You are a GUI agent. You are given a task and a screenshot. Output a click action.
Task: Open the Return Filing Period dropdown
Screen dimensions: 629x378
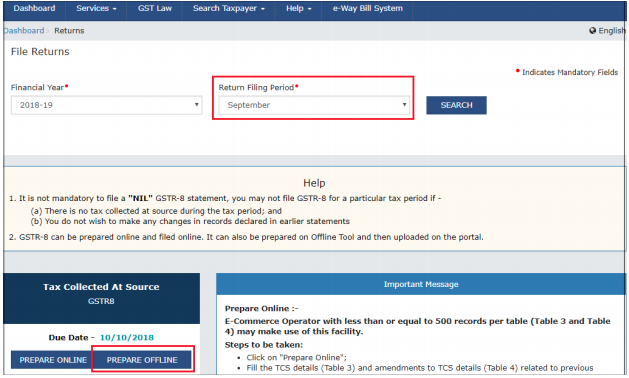[x=314, y=105]
